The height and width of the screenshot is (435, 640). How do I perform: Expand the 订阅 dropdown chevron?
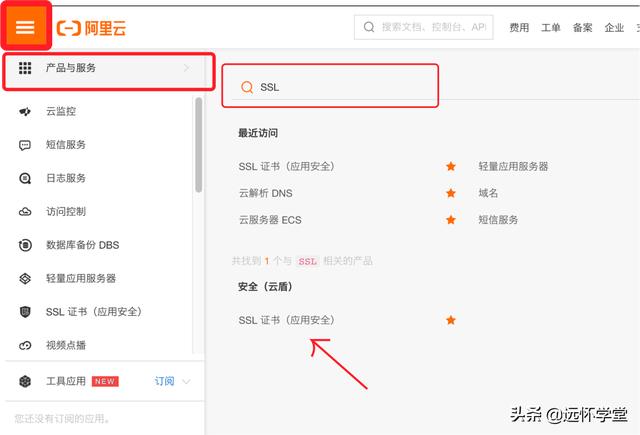pos(186,382)
